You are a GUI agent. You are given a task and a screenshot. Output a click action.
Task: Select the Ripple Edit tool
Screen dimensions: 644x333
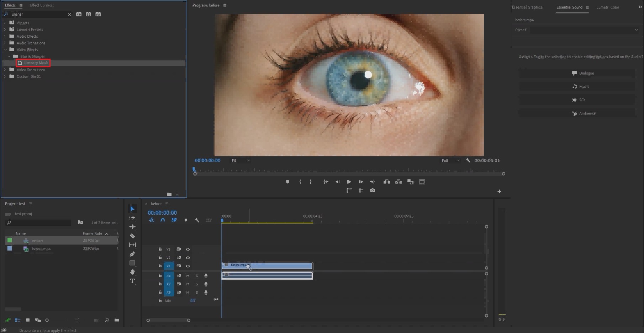click(132, 227)
